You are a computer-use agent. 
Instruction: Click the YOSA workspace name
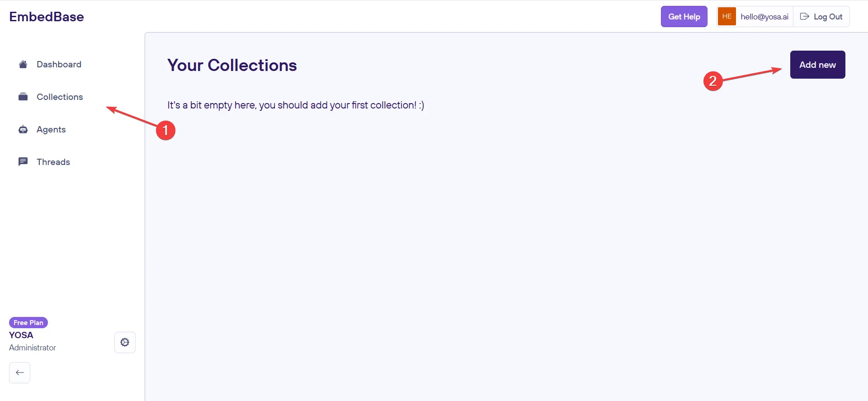(x=21, y=335)
